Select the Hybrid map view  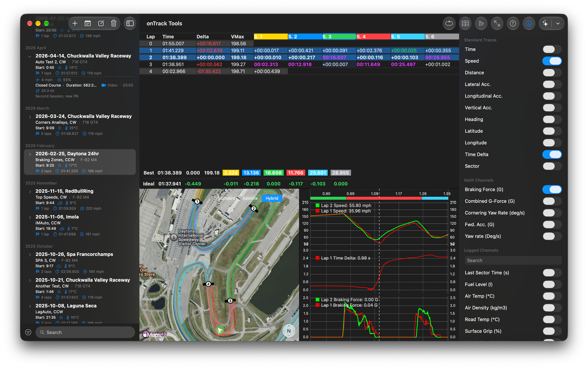tap(272, 198)
